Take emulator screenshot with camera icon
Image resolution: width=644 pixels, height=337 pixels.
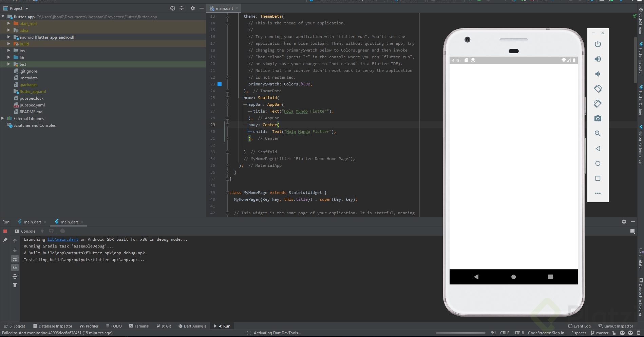598,119
